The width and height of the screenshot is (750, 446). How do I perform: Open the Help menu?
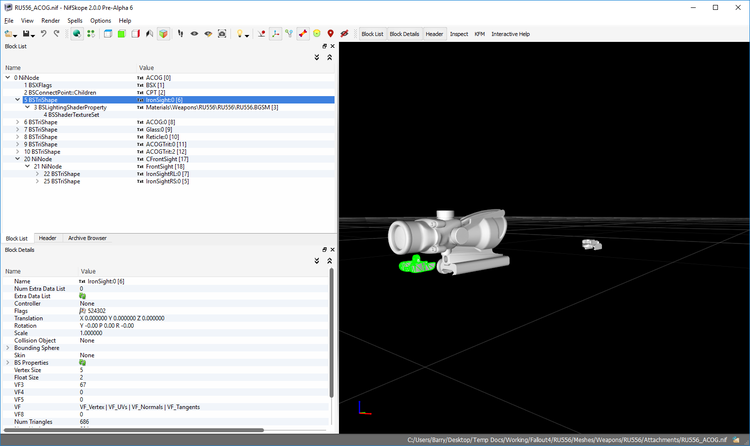click(x=125, y=21)
